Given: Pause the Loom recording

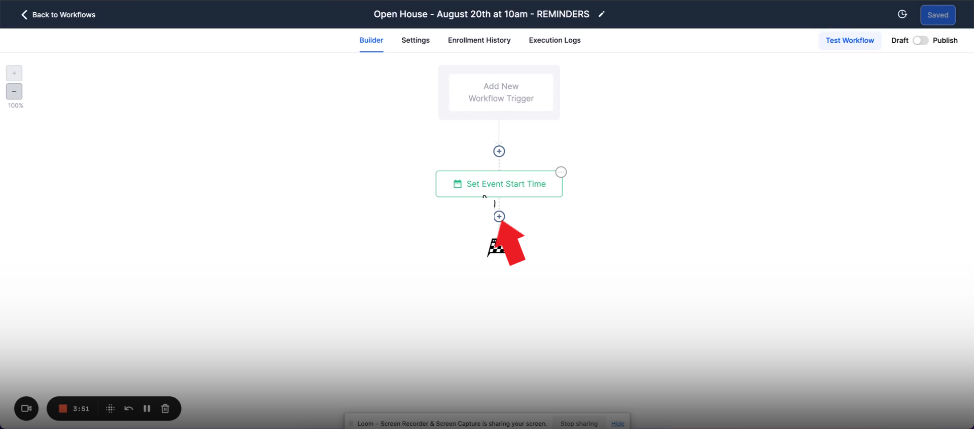Looking at the screenshot, I should (x=147, y=409).
